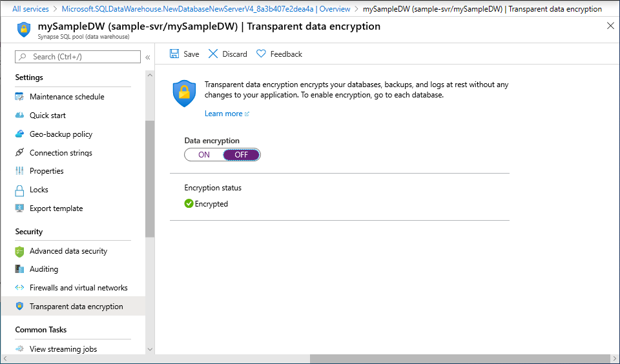Click the Locks padlock icon
This screenshot has width=620, height=364.
(19, 190)
